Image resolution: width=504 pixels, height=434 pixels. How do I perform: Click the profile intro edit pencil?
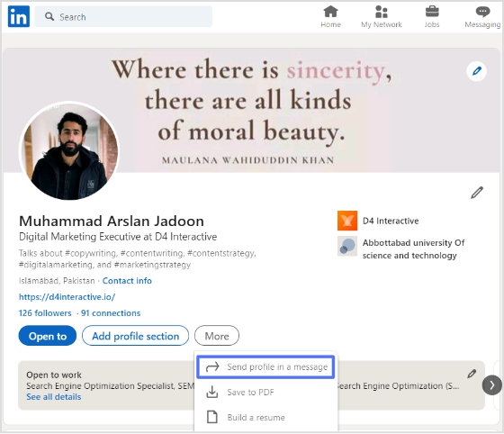pyautogui.click(x=477, y=193)
